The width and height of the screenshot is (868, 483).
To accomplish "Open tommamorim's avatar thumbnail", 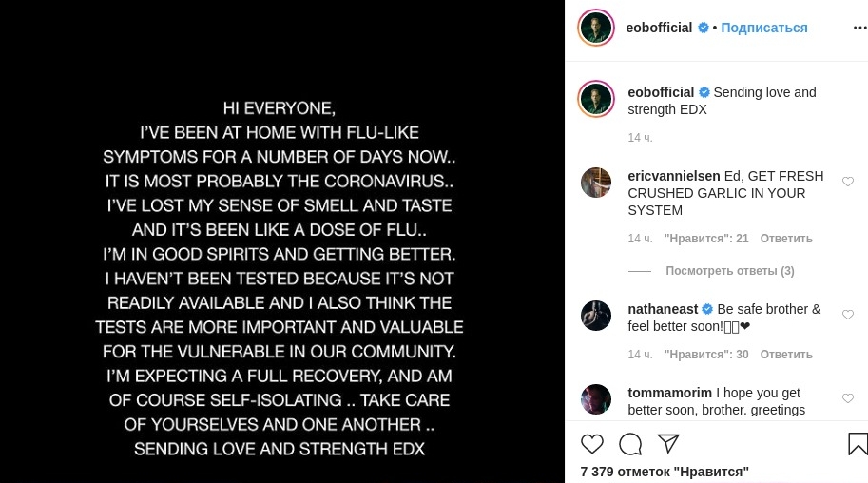I will [596, 399].
